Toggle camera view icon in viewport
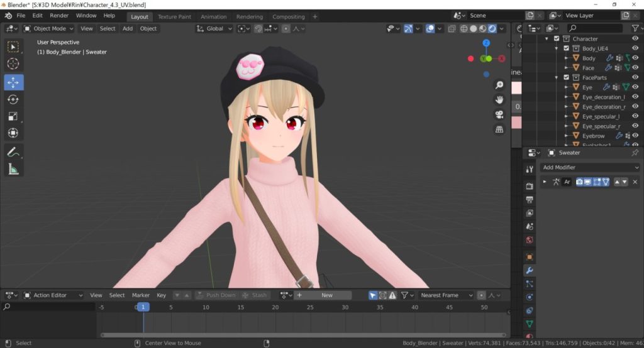 pyautogui.click(x=499, y=114)
